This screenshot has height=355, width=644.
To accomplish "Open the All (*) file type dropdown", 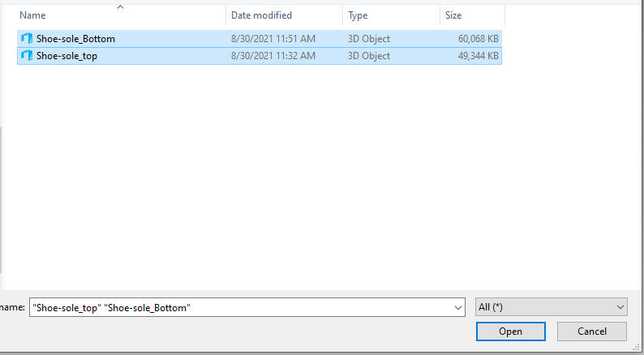I will [552, 307].
